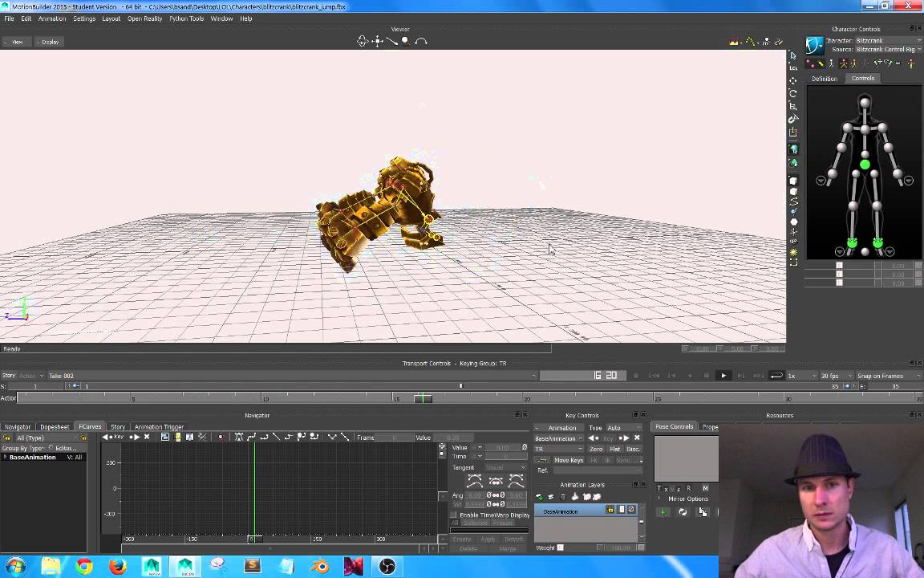Expand the BaseAnimation tree item
The height and width of the screenshot is (578, 924).
click(x=6, y=457)
